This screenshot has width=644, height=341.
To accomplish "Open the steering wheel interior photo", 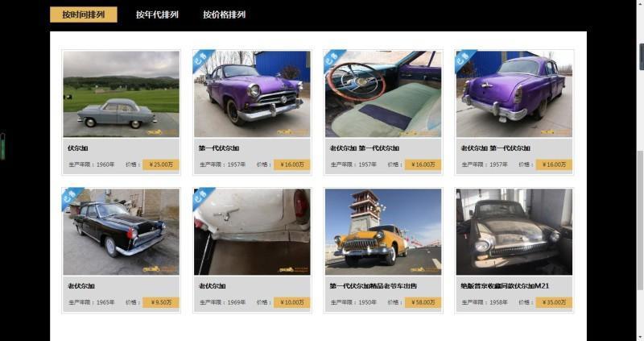I will tap(383, 94).
